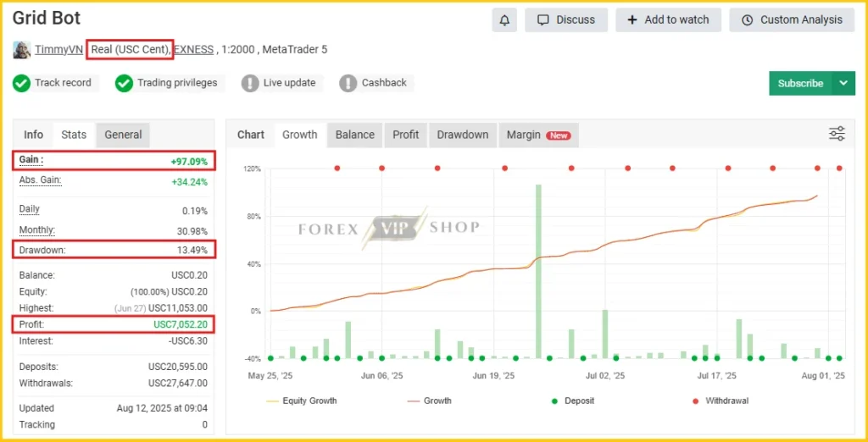The height and width of the screenshot is (442, 868).
Task: Click the Interest value -USC6.30
Action: point(187,341)
